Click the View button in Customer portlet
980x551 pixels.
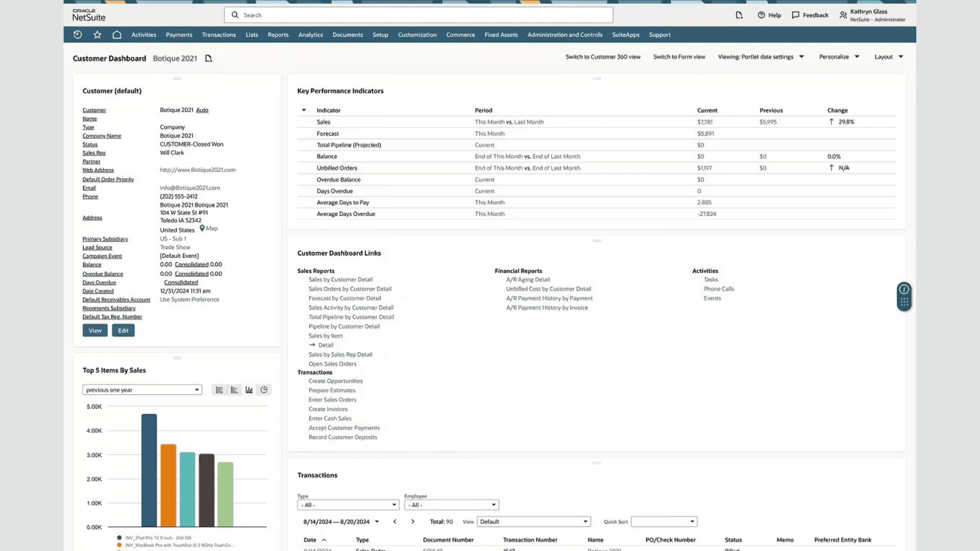(95, 331)
